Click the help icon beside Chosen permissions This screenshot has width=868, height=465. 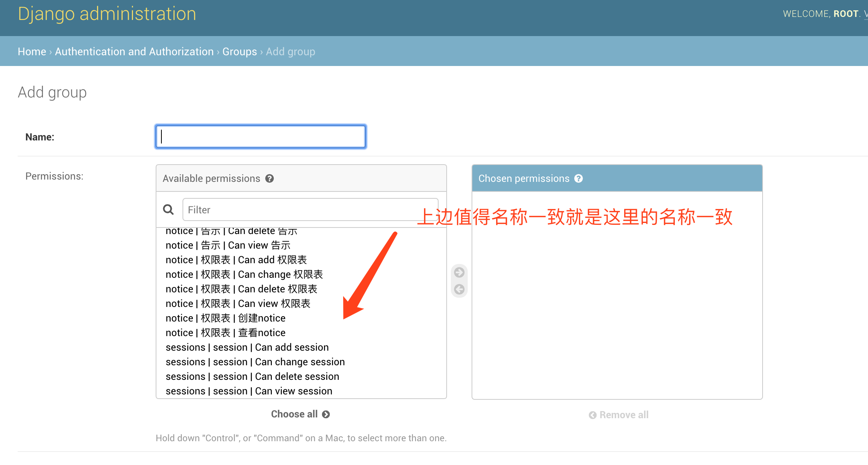(579, 178)
